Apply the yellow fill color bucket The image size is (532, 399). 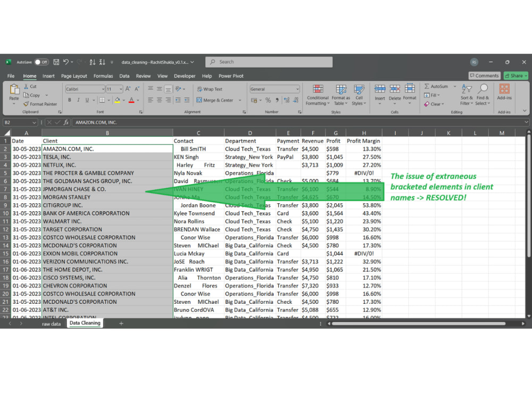tap(118, 100)
